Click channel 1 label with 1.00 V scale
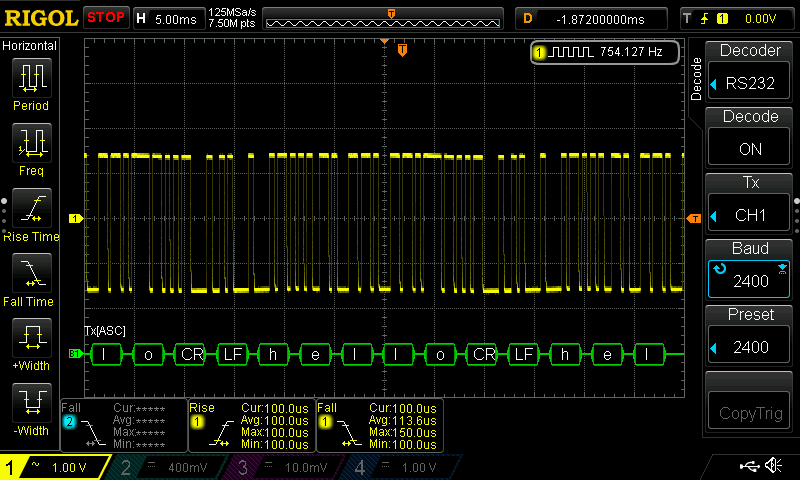The height and width of the screenshot is (480, 800). pyautogui.click(x=54, y=467)
